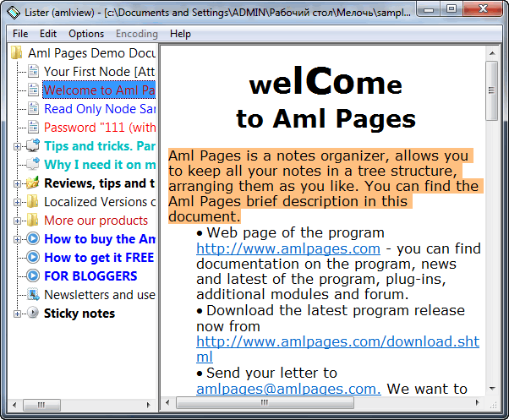The width and height of the screenshot is (509, 420).
Task: Click the How to buy play icon
Action: pyautogui.click(x=33, y=238)
